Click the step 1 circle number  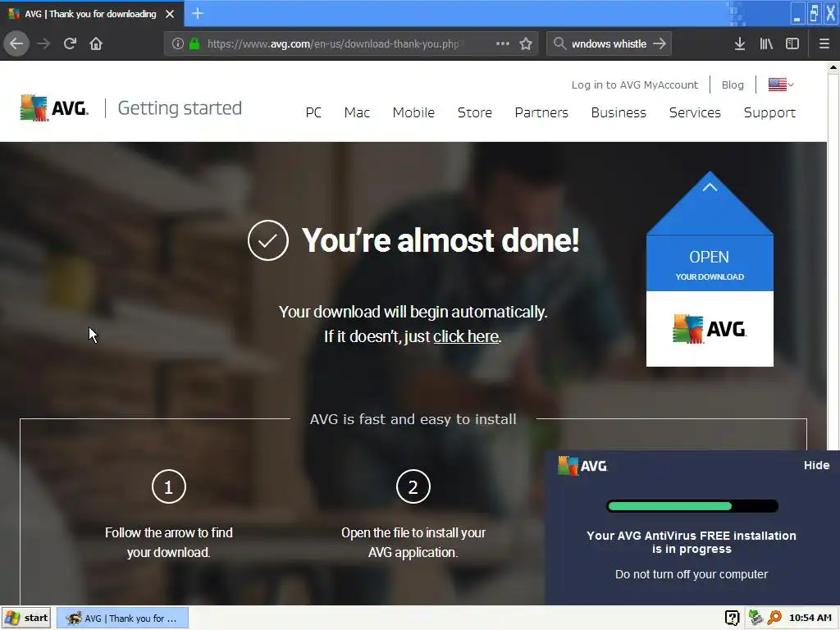[x=169, y=486]
